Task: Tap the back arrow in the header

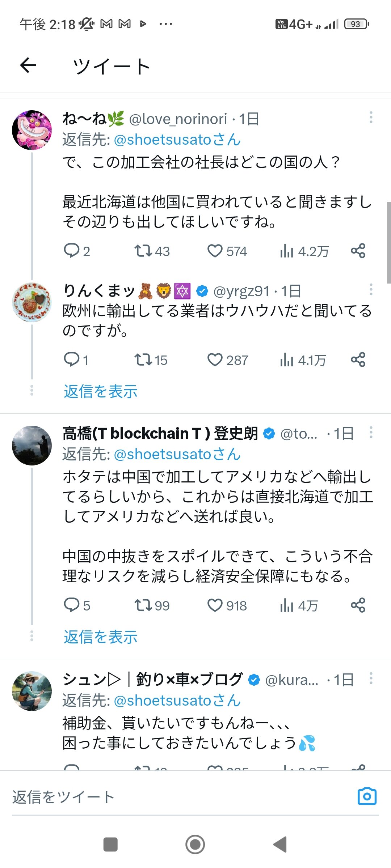Action: tap(28, 65)
